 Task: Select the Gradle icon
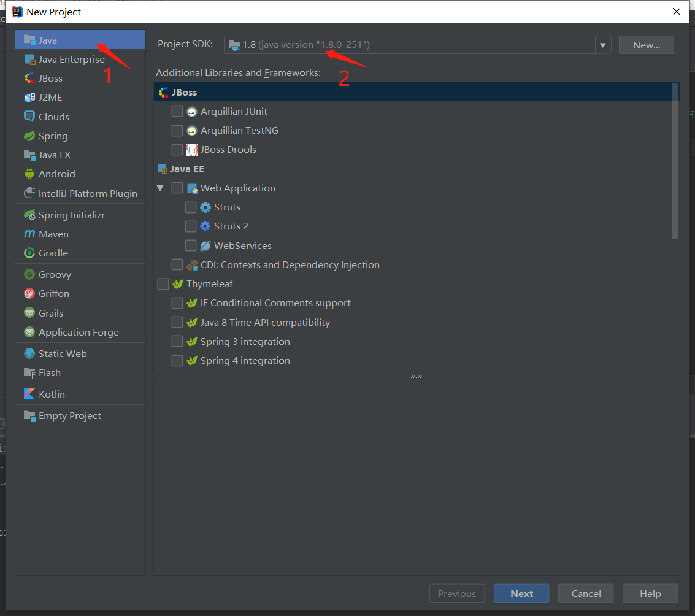point(29,253)
